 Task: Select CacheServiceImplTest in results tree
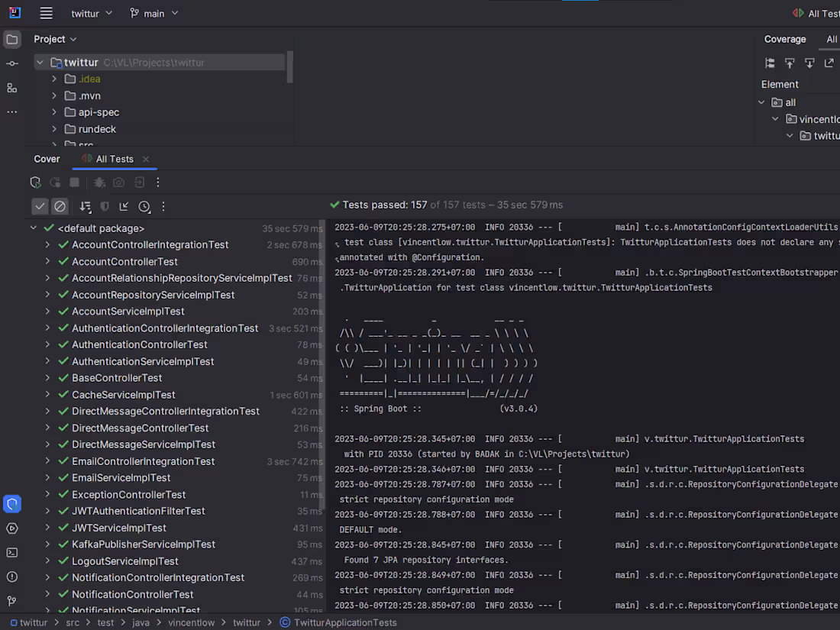tap(123, 395)
